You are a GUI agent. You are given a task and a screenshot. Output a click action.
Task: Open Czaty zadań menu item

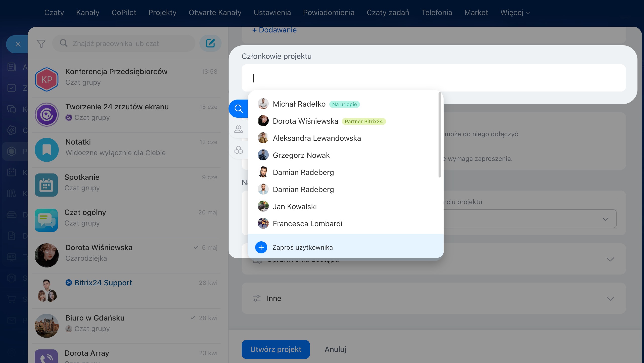[x=388, y=13]
